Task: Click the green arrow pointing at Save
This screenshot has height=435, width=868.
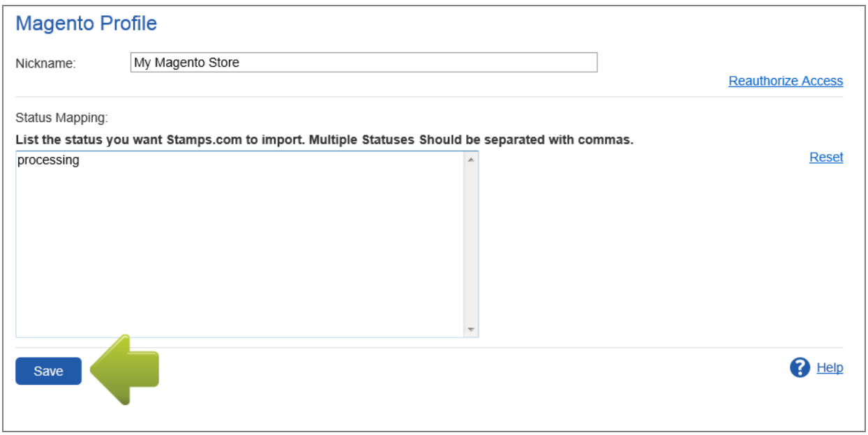Action: [124, 369]
